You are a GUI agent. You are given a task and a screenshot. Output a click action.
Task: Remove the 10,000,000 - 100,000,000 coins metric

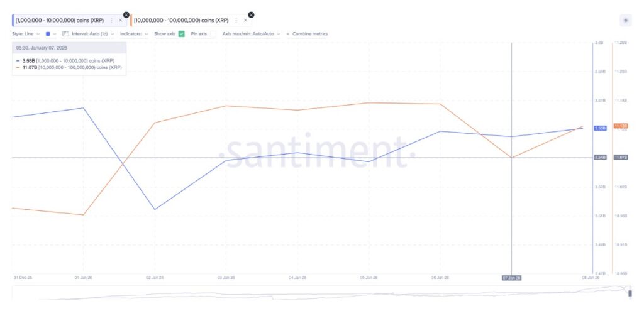[x=251, y=14]
